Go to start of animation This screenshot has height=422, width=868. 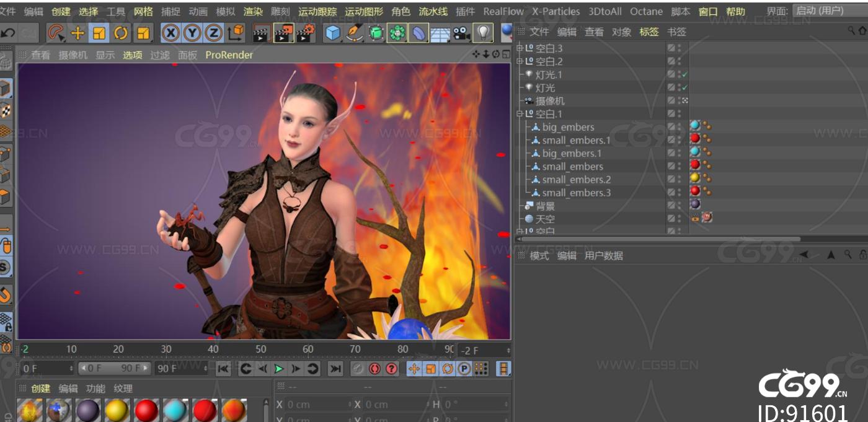click(x=223, y=369)
